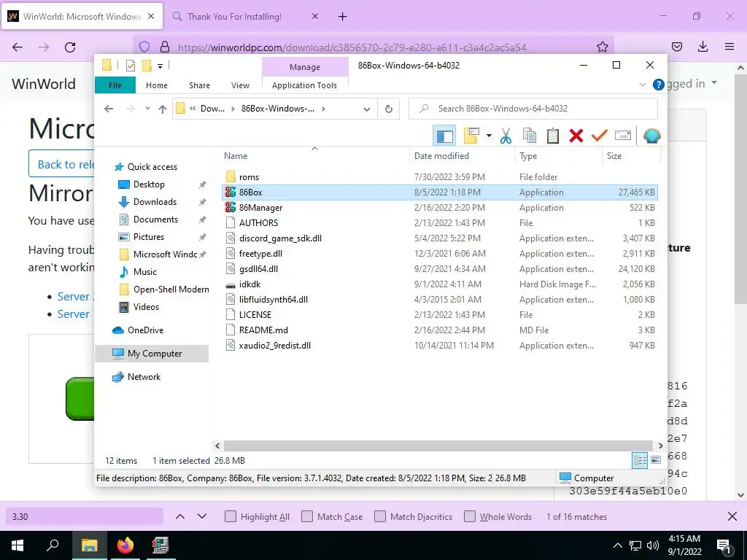Open the Home ribbon tab
Image resolution: width=747 pixels, height=560 pixels.
pos(157,85)
